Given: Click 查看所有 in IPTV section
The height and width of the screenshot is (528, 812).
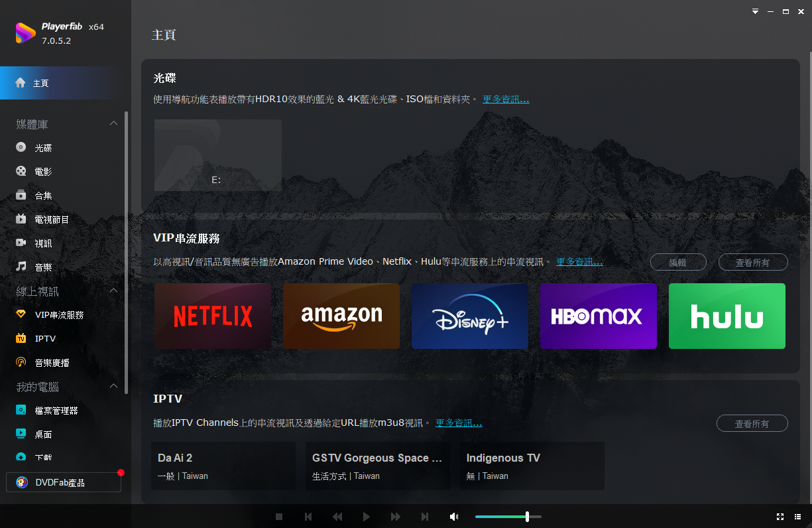Looking at the screenshot, I should click(752, 423).
